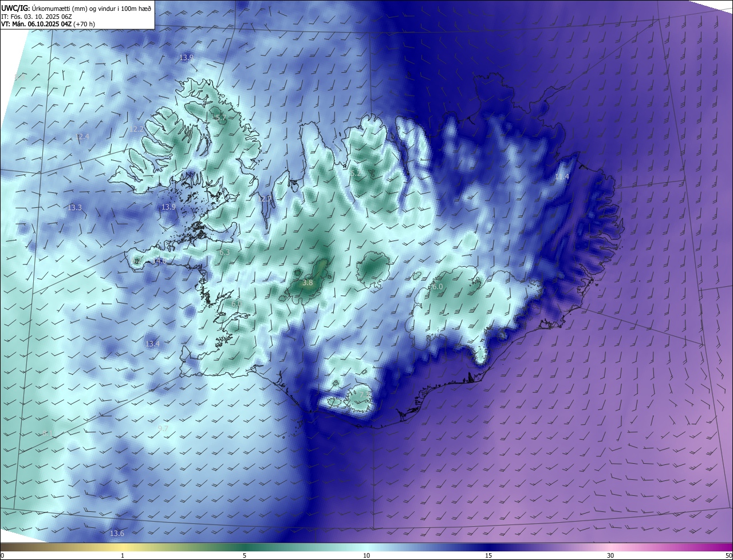Click the 7.3 value label on the south glacier
Screen dimensions: 733x560
363,395
